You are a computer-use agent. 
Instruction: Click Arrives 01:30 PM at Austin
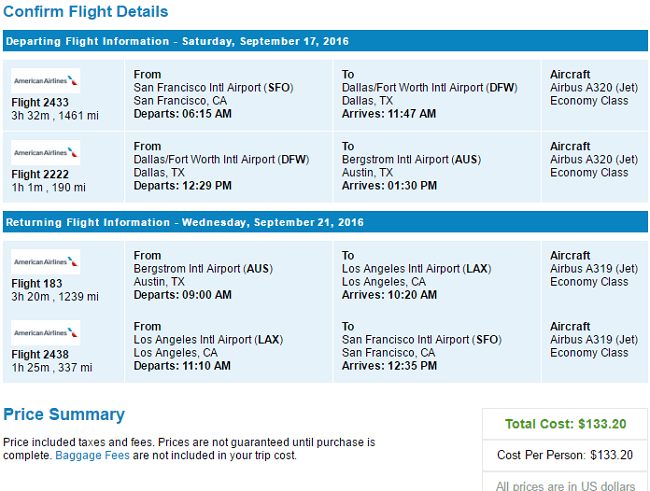click(389, 185)
